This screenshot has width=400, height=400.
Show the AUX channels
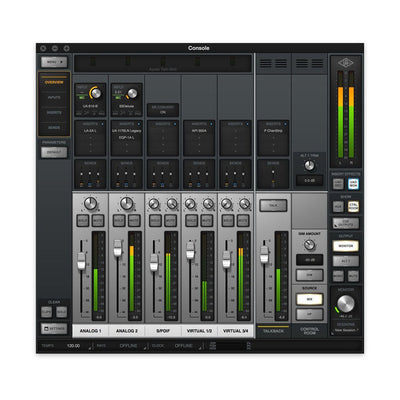pos(338,207)
